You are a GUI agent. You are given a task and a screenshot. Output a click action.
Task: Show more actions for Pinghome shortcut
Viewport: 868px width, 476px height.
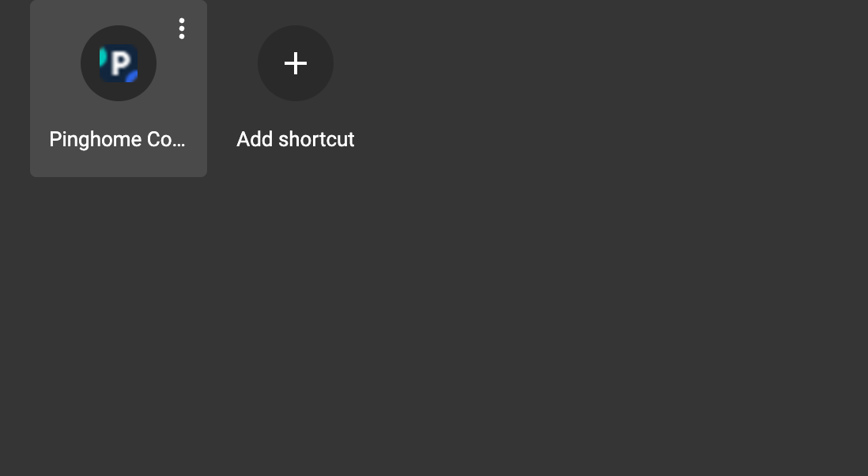coord(182,28)
